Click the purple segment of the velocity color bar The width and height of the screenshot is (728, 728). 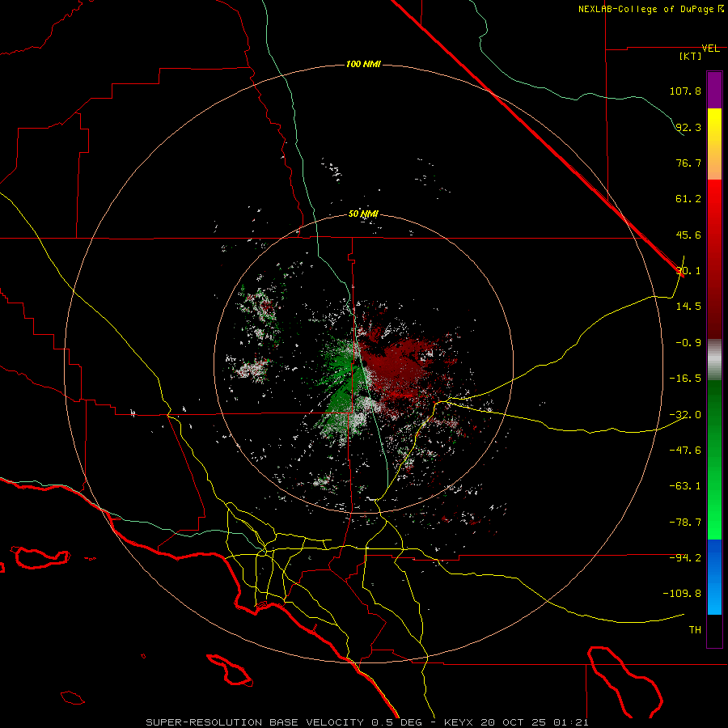(714, 90)
